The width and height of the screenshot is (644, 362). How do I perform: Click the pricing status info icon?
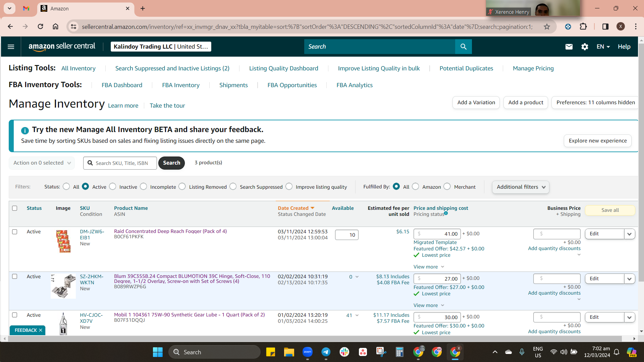pyautogui.click(x=446, y=213)
